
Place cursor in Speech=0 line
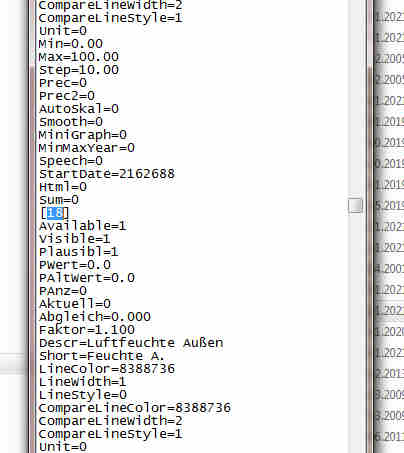tap(71, 161)
